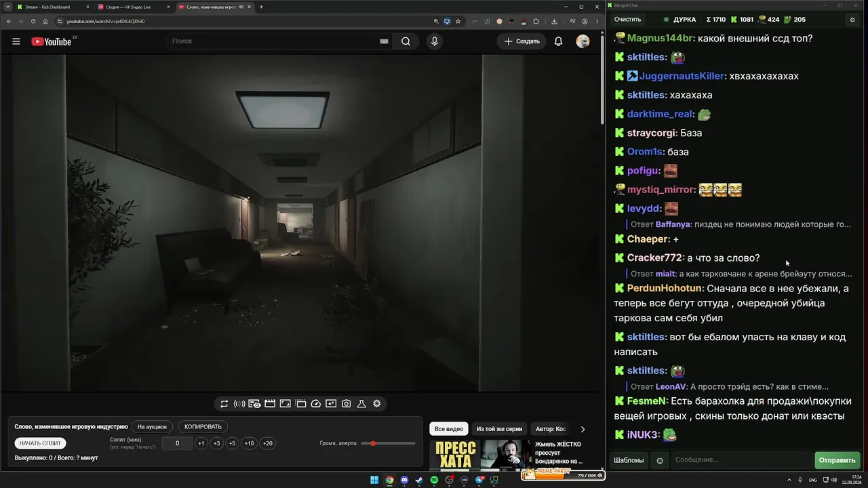Show more filter chips with the right arrow
This screenshot has width=868, height=488.
point(583,429)
